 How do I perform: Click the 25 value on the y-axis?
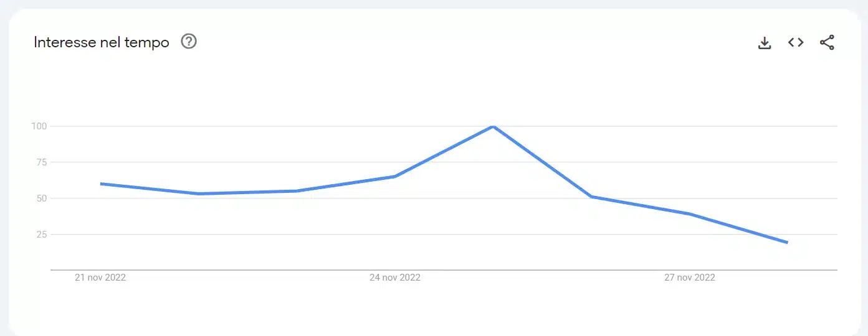42,235
